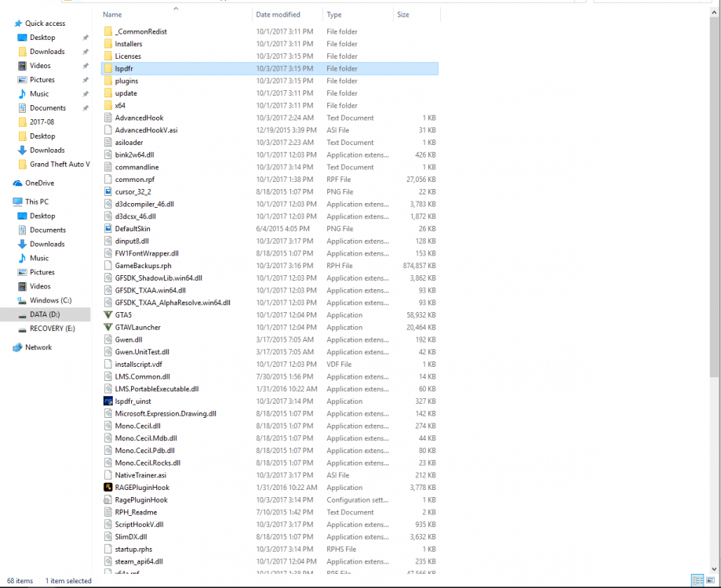Click the DefaultSkin PNG file icon
This screenshot has height=588, width=721.
(x=108, y=229)
